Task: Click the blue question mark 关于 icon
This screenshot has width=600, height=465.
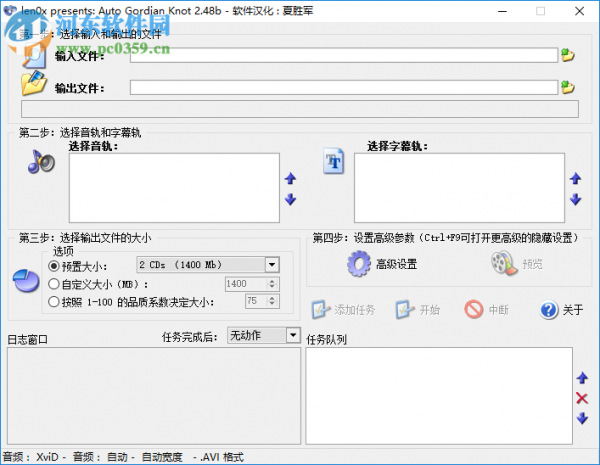Action: coord(549,310)
